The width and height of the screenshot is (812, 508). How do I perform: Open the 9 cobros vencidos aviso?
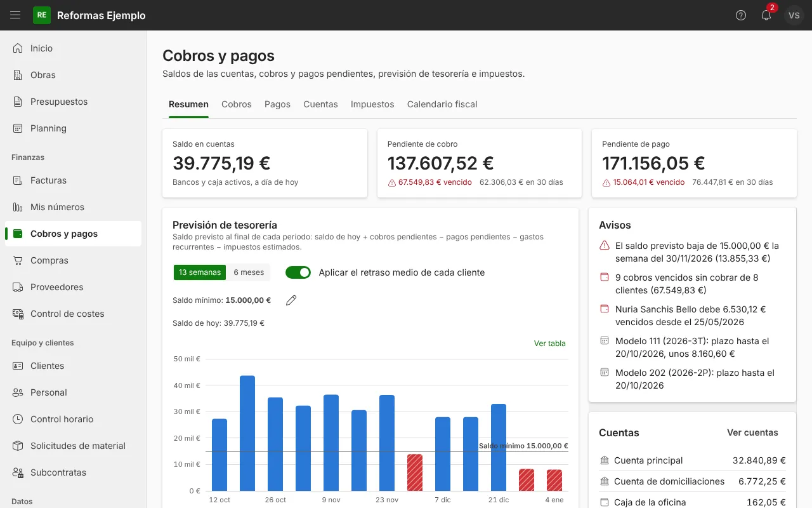[x=692, y=284]
